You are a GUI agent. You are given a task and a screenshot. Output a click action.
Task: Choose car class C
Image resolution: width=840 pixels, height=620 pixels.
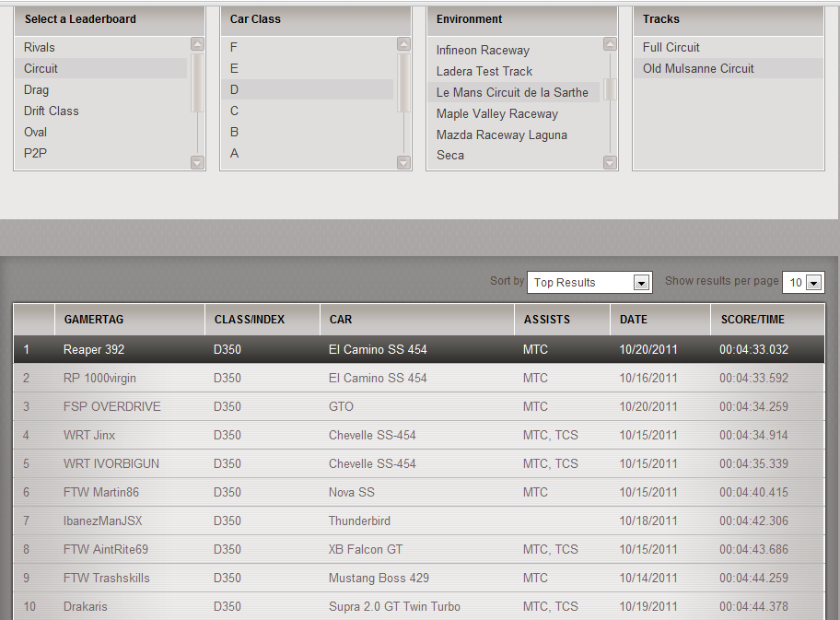click(x=235, y=111)
